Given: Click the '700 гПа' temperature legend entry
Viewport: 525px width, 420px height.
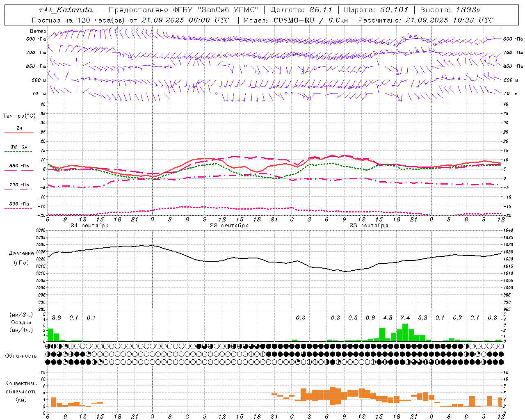Looking at the screenshot, I should click(x=19, y=185).
